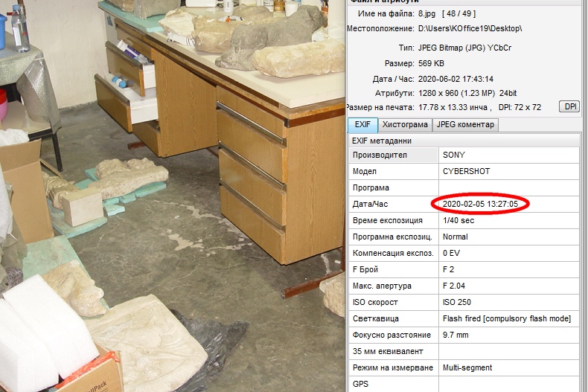Click the circled Дата/Час value 2020-02-05 13:27:05
This screenshot has height=392, width=588.
coord(480,204)
